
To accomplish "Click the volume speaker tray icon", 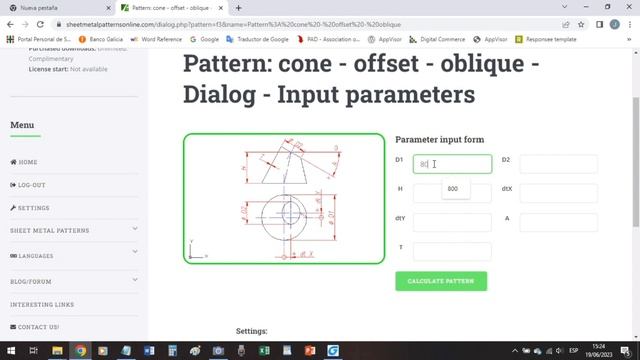I will click(559, 351).
